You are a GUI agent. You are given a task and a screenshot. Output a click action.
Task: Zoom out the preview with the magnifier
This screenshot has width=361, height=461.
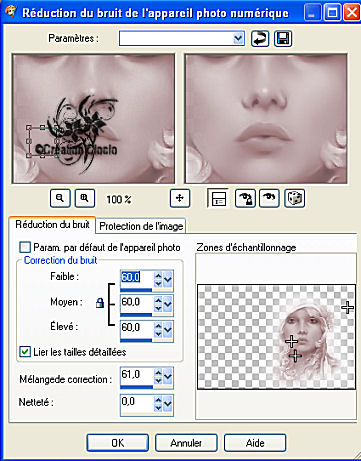coord(60,198)
